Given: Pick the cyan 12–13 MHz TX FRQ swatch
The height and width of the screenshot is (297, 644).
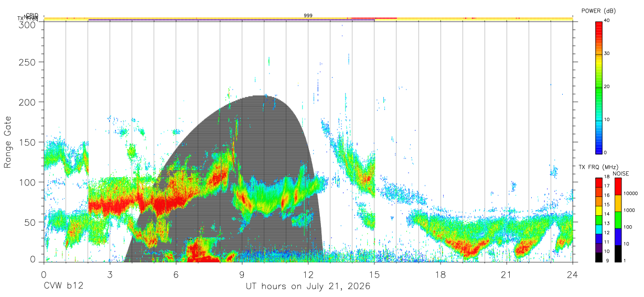Looking at the screenshot, I should 599,229.
